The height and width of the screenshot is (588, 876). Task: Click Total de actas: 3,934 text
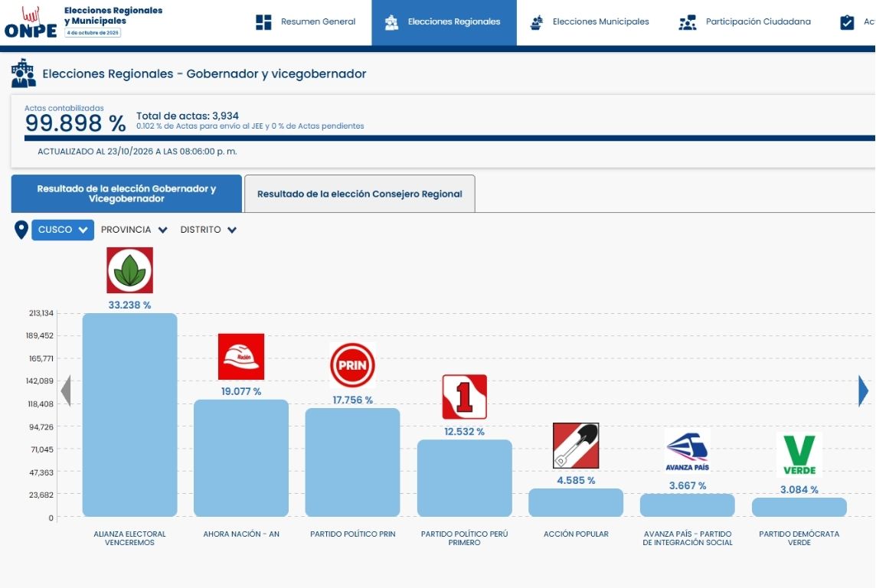(187, 116)
